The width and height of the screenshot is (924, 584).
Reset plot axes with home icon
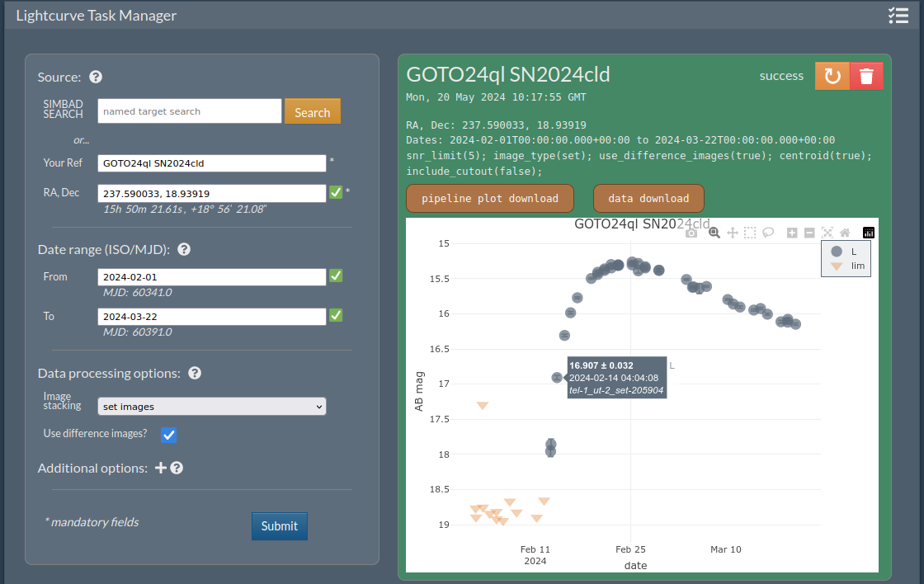pos(845,233)
